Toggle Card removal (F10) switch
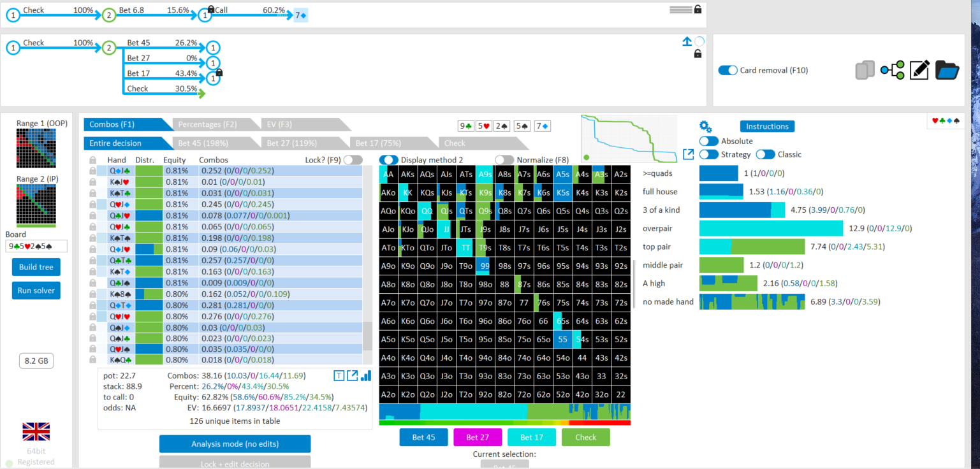The width and height of the screenshot is (980, 469). [728, 70]
